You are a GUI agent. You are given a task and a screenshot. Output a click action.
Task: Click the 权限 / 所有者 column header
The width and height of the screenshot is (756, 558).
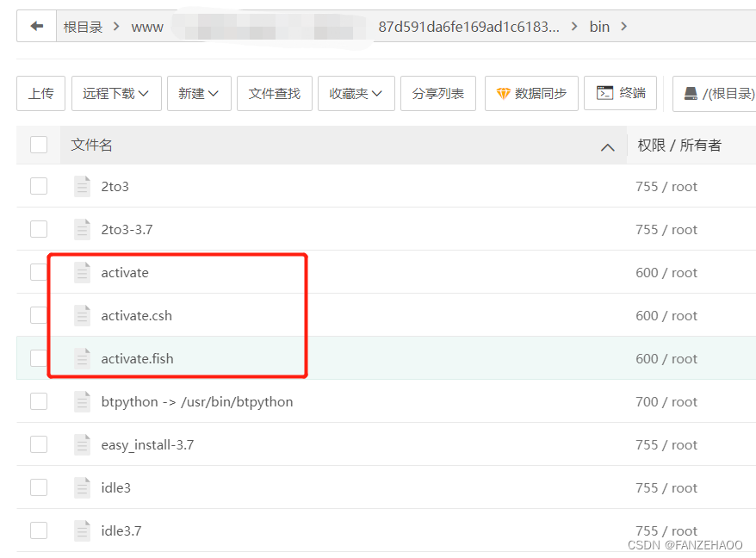(679, 145)
